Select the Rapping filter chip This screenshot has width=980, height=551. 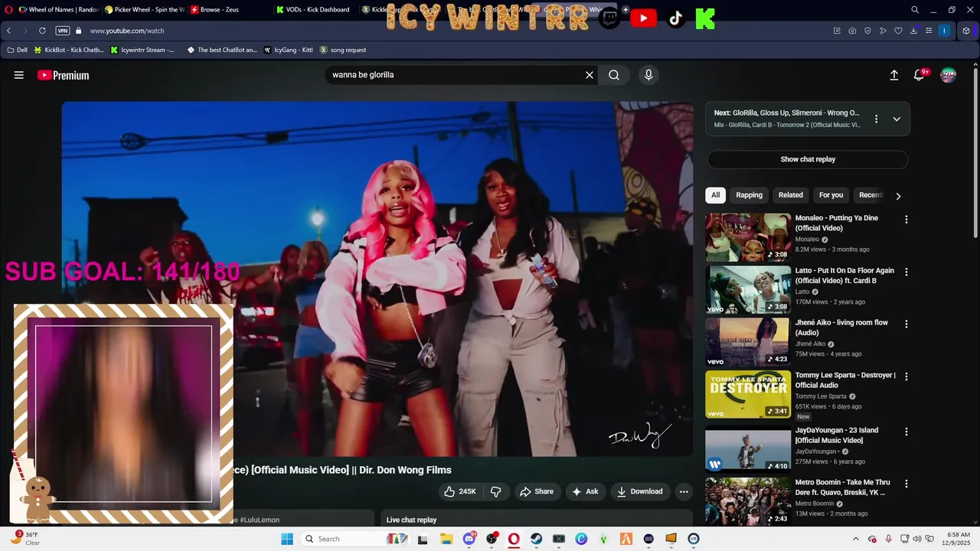click(750, 195)
